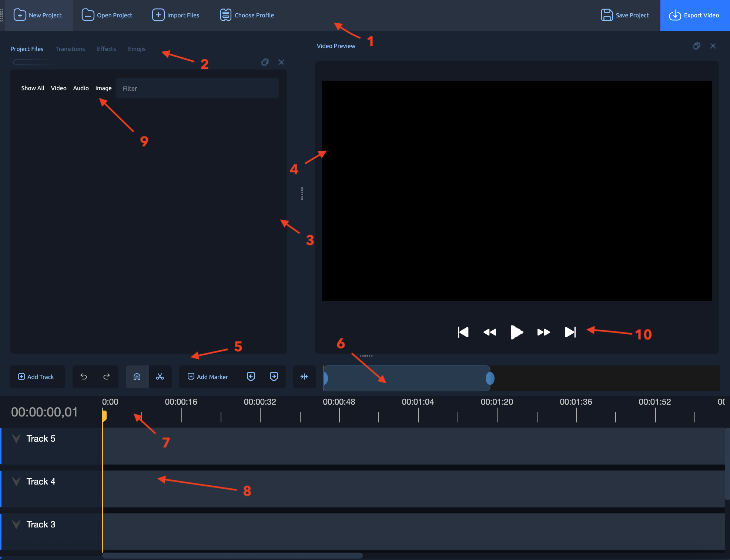Toggle the snapping magnet tool

pos(137,377)
